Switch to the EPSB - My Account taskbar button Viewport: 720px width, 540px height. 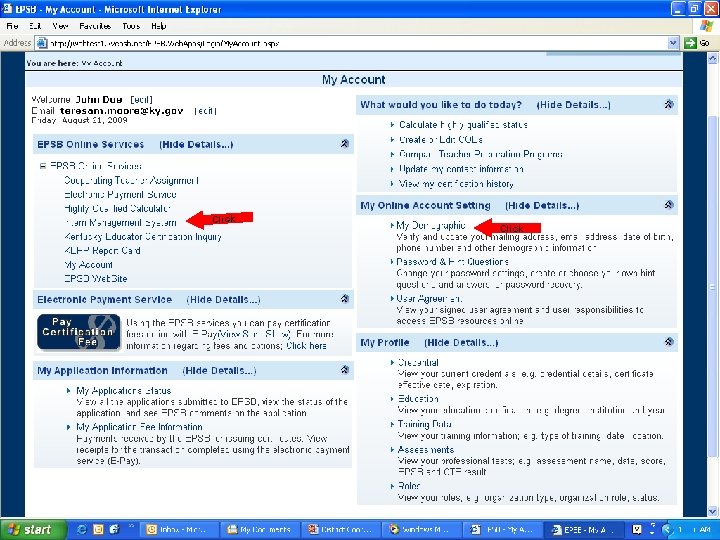[x=582, y=529]
